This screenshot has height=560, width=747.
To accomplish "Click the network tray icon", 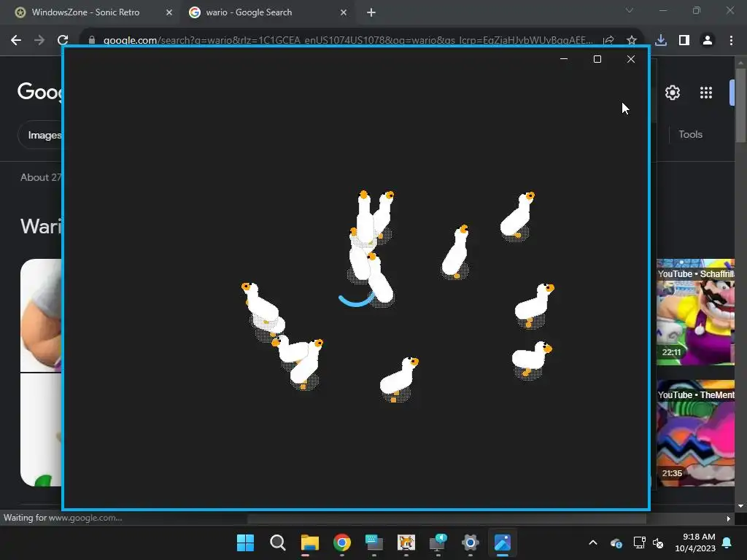I will pos(639,542).
